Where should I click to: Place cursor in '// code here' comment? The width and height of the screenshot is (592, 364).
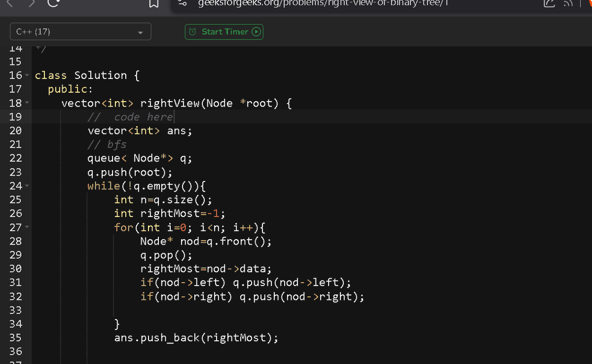coord(130,117)
